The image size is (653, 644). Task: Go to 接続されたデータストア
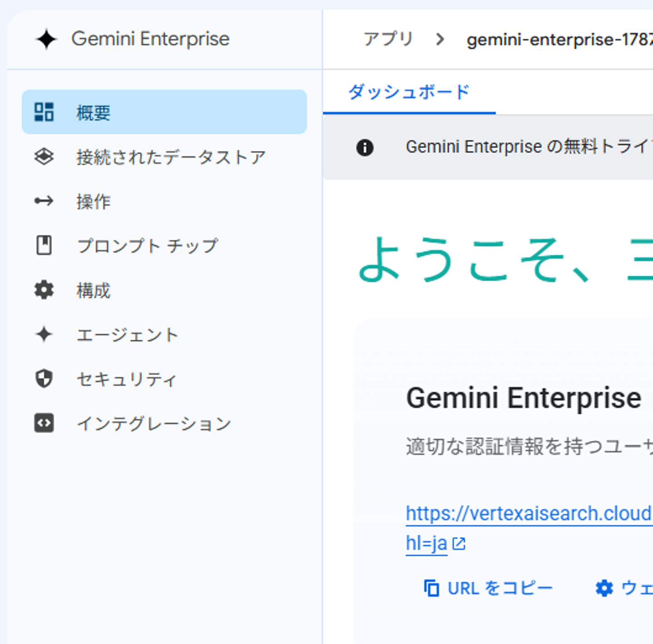pyautogui.click(x=164, y=157)
